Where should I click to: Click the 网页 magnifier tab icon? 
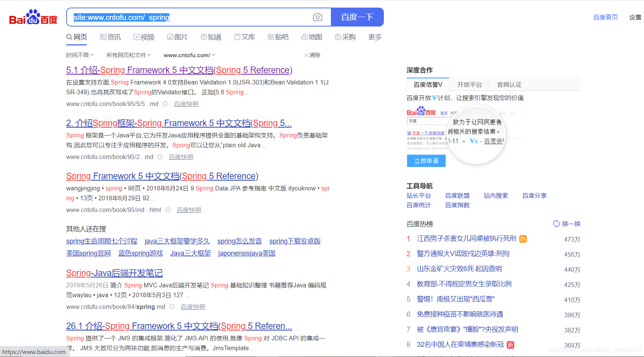(x=69, y=37)
